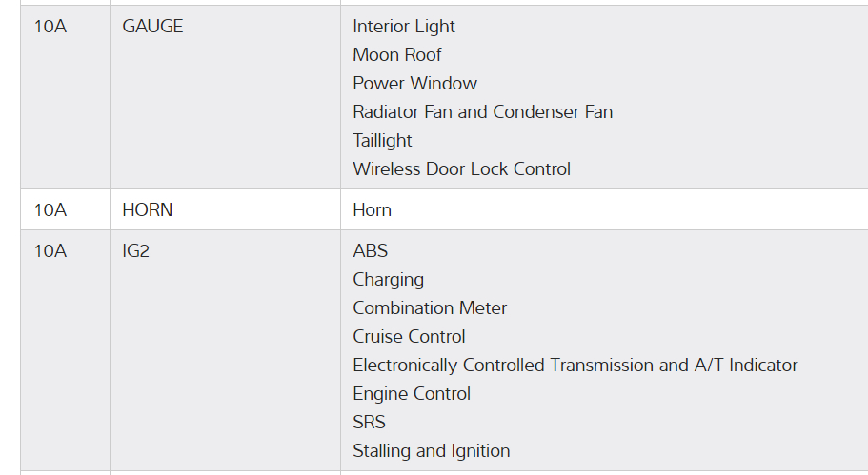Image resolution: width=868 pixels, height=475 pixels.
Task: Select the ABS circuit entry
Action: 370,251
